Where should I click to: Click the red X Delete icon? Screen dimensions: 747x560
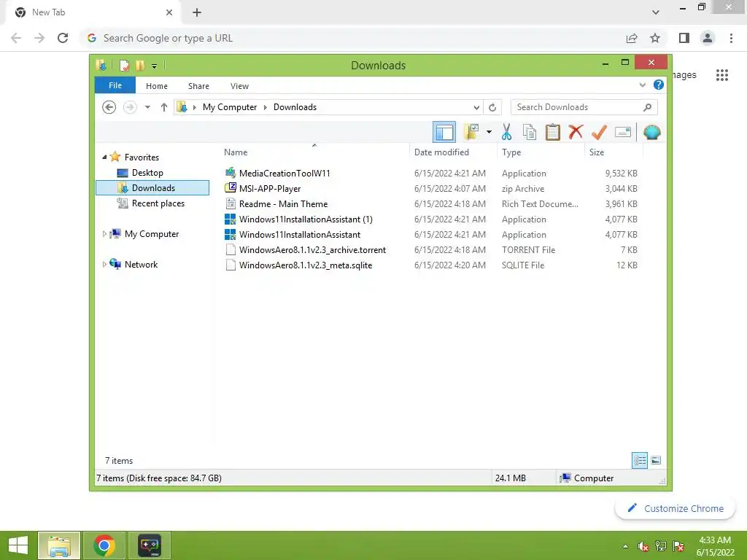[x=576, y=131]
